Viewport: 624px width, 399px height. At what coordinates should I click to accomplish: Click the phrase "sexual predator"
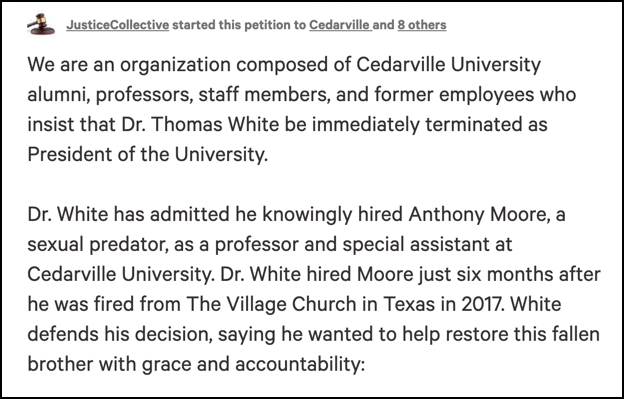coord(96,244)
